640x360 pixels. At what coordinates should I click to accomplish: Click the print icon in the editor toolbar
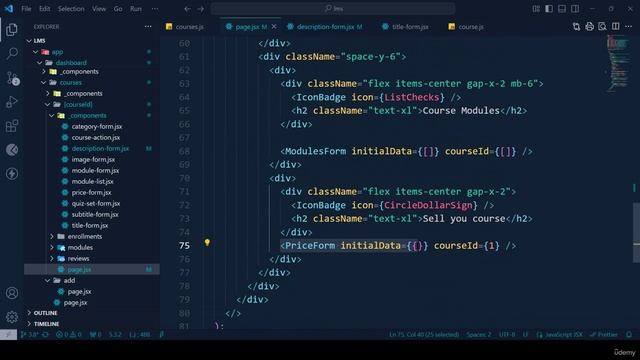pos(589,27)
